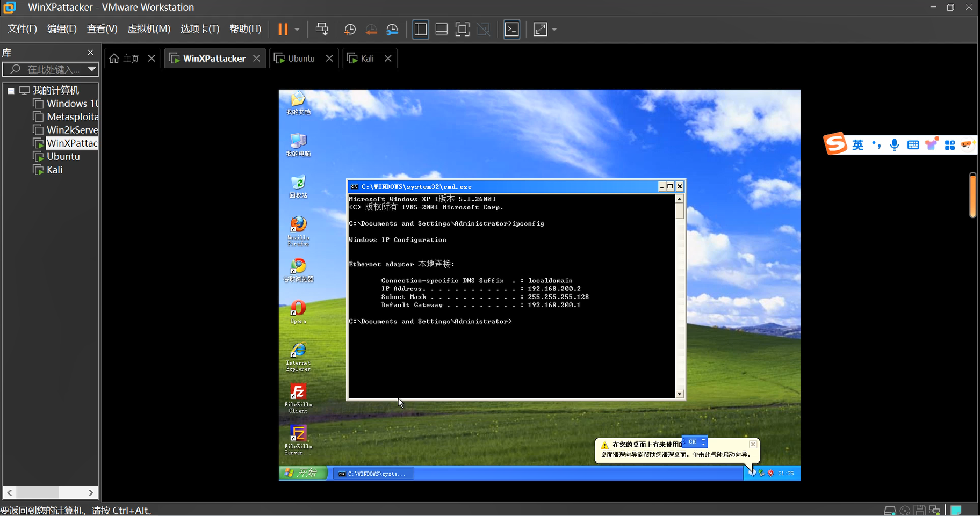Switch to the Ubuntu tab
Screen dimensions: 980x516
(x=295, y=59)
